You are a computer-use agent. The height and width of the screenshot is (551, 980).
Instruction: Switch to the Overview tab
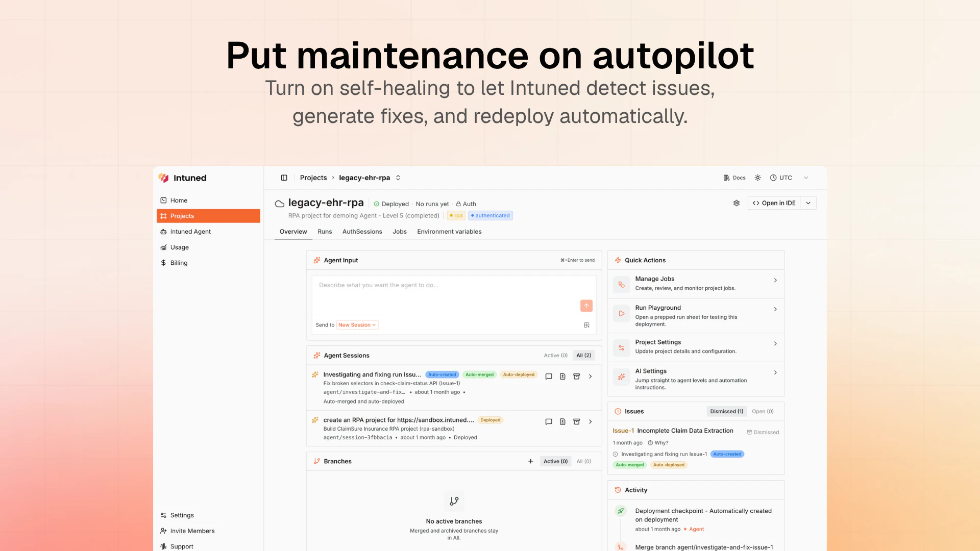coord(293,232)
